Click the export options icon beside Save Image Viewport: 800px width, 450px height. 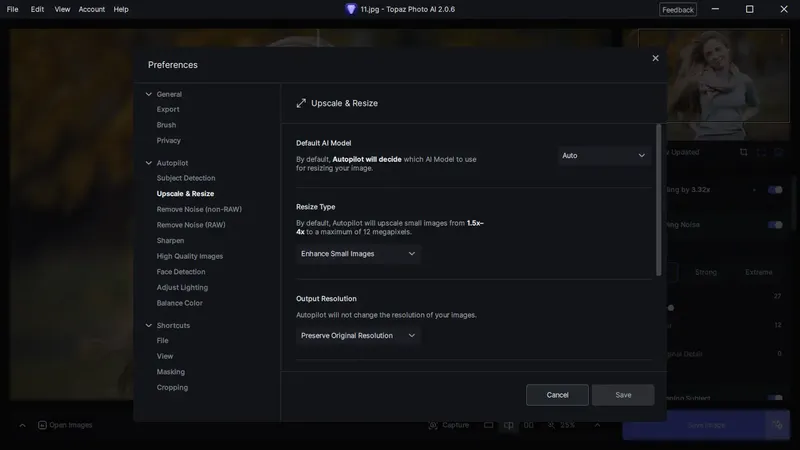pyautogui.click(x=777, y=425)
